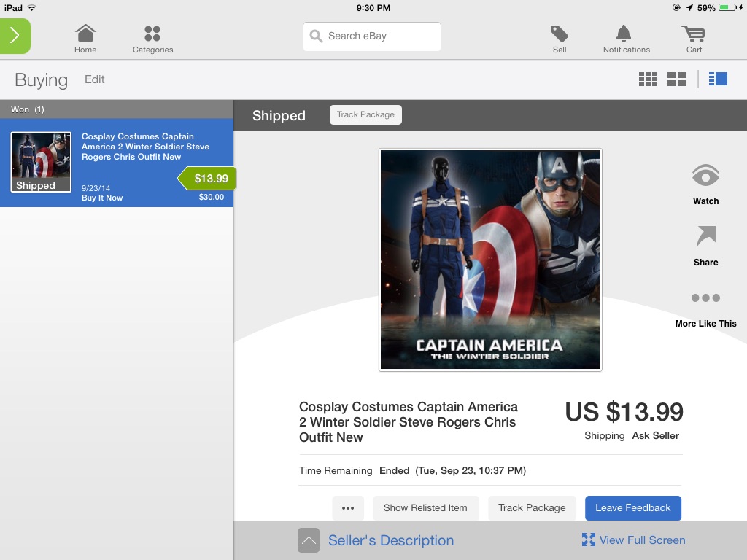The width and height of the screenshot is (747, 560).
Task: Select the split list view
Action: tap(718, 79)
